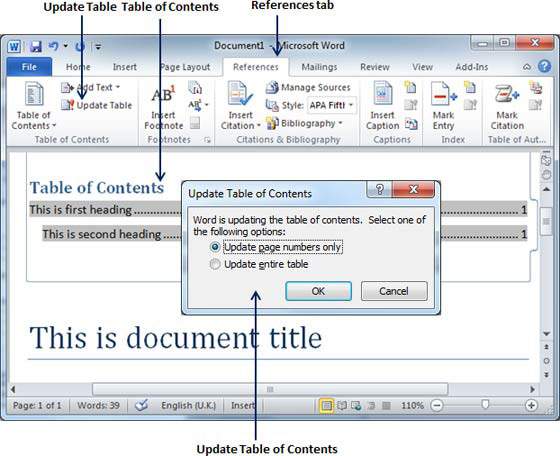Screen dimensions: 560x456
Task: Select Update page numbers only option
Action: [215, 247]
